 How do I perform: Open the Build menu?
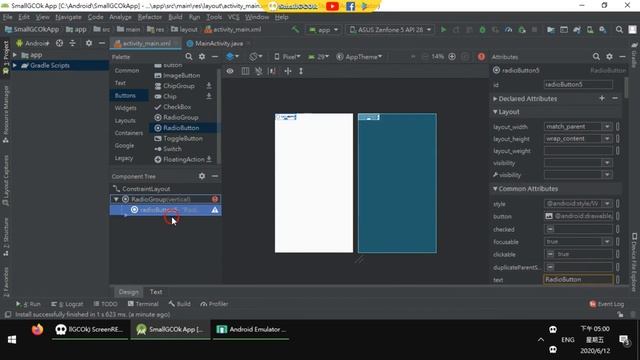175,17
